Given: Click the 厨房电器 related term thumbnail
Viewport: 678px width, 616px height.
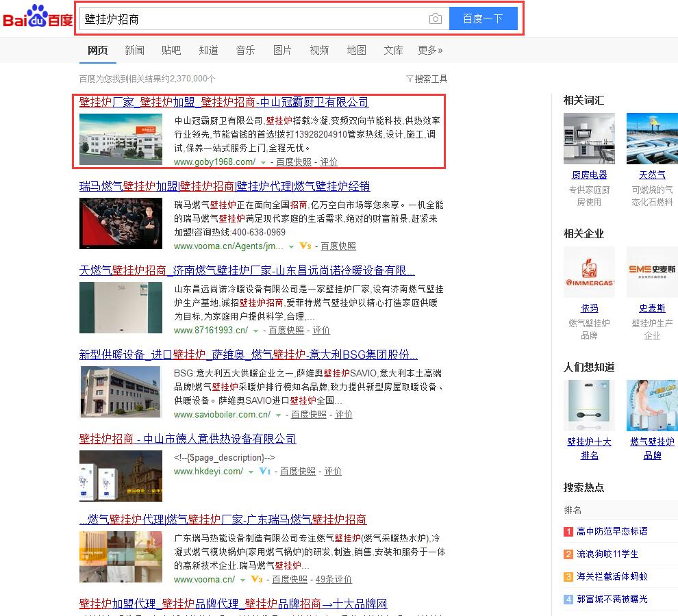Looking at the screenshot, I should click(x=589, y=139).
